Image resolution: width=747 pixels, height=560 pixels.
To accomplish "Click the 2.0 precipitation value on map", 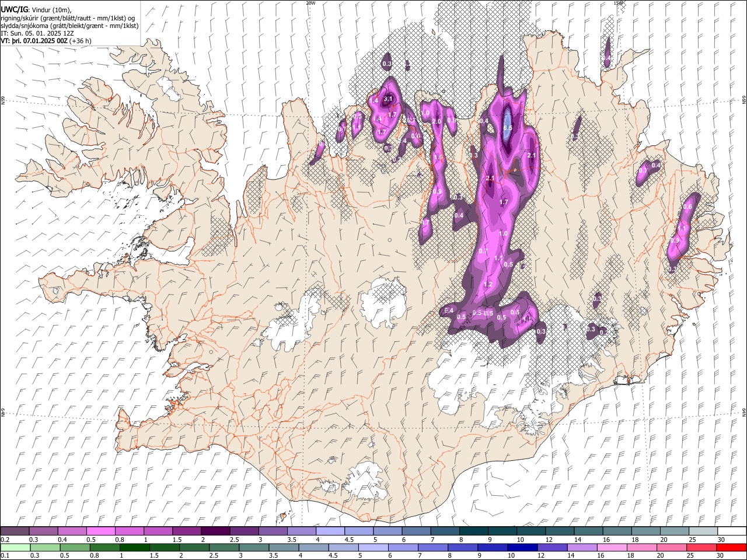I will click(437, 121).
